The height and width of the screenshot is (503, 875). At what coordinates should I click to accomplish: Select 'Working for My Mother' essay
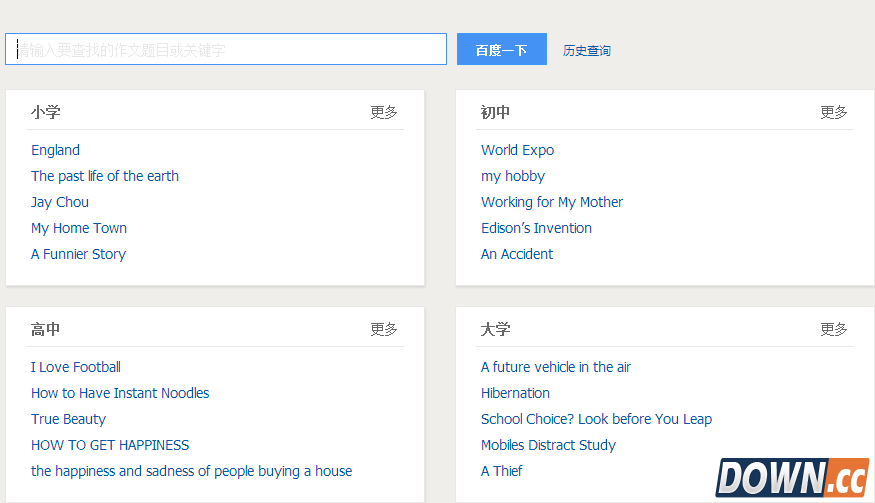[x=551, y=202]
